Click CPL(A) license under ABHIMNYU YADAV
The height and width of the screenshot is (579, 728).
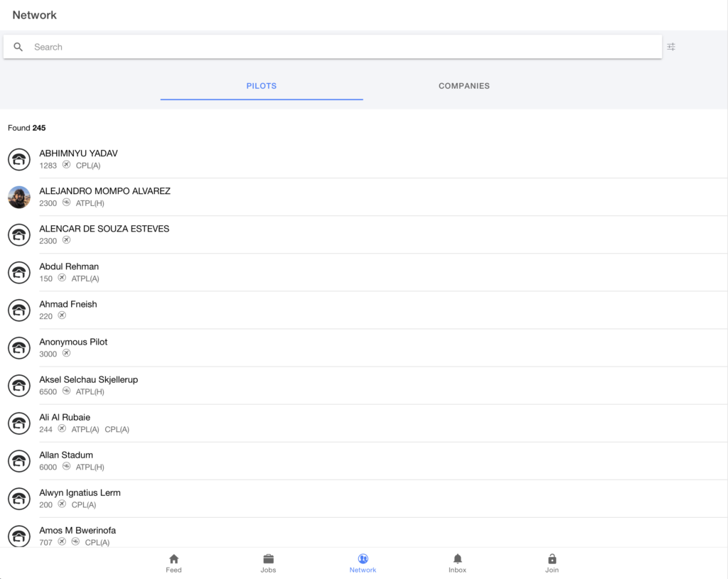click(88, 166)
